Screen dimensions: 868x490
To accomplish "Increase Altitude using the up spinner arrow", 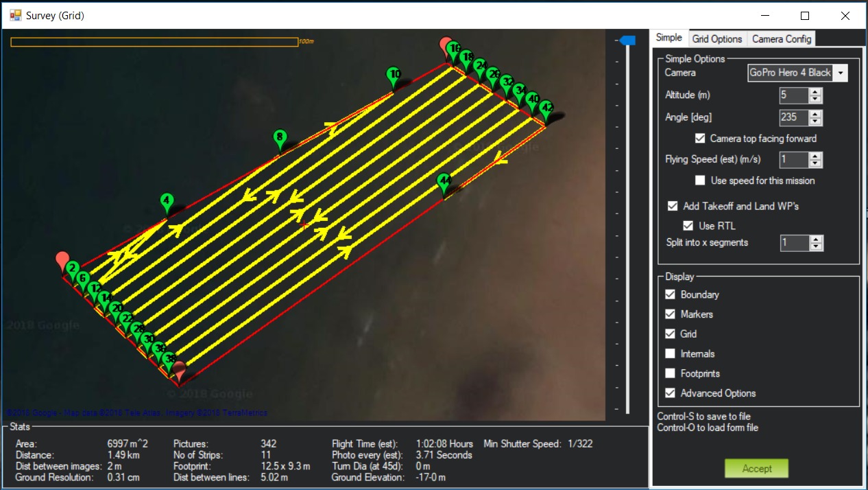I will [815, 92].
